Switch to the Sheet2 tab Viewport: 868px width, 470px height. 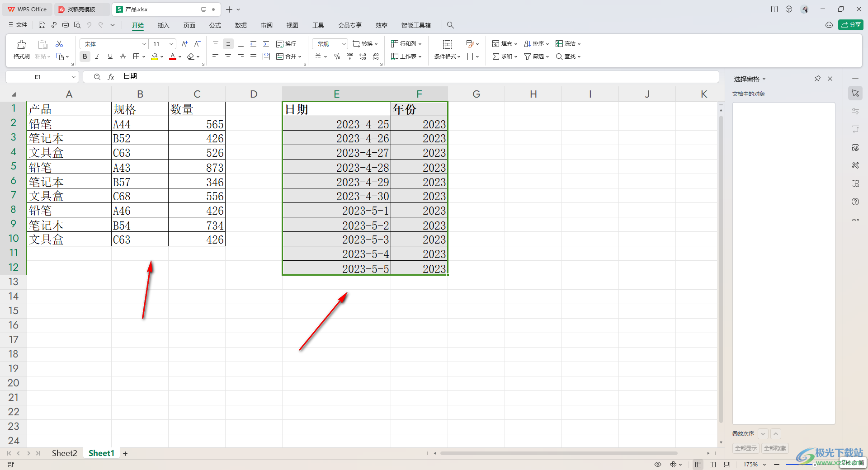[x=65, y=453]
